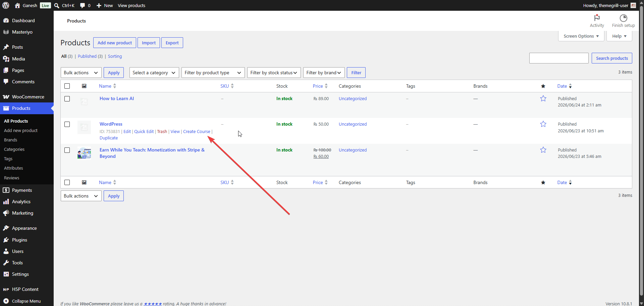Click the Search products button
The image size is (644, 306).
point(612,58)
